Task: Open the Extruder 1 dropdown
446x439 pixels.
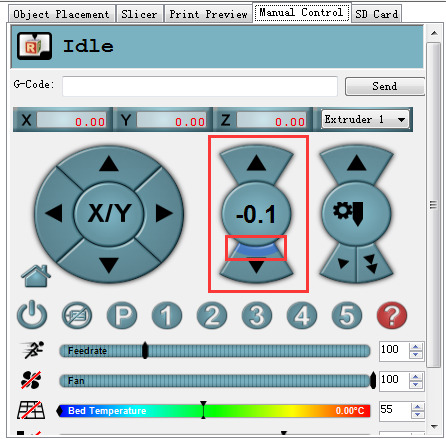Action: point(366,119)
